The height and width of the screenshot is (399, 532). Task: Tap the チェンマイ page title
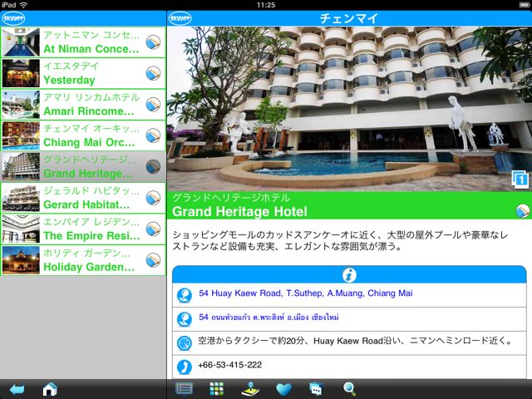[349, 18]
